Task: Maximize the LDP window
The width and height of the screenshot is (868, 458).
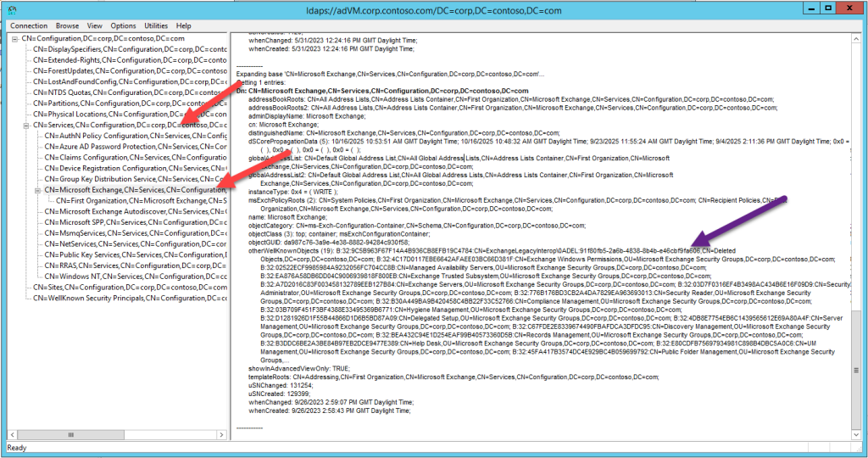Action: (829, 10)
